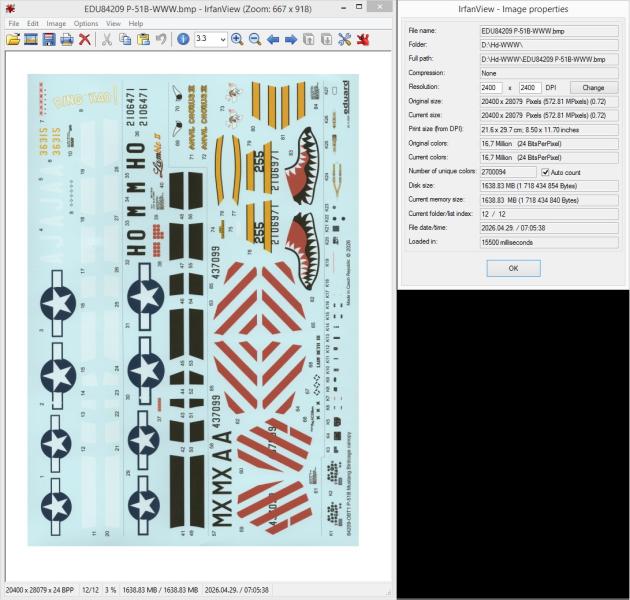Paste using the clipboard icon
Screen dimensions: 630x600
click(x=143, y=39)
